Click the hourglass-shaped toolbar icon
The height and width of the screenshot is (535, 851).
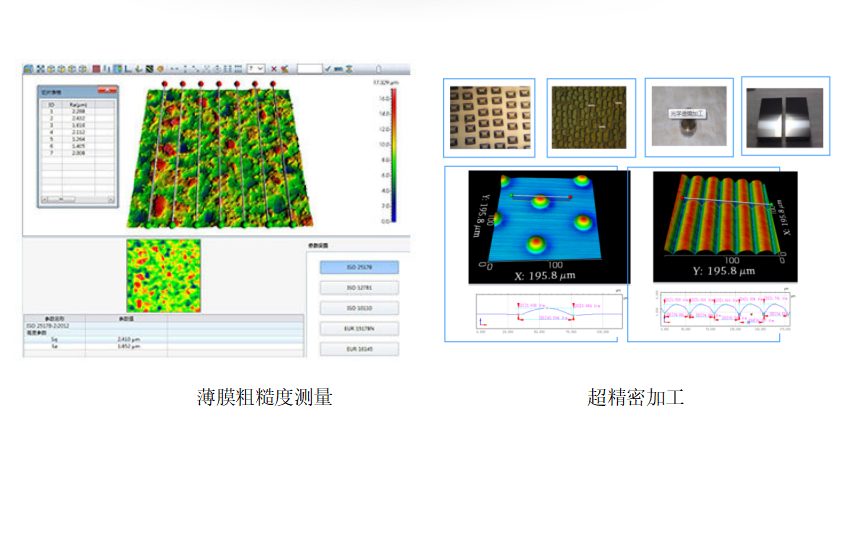[x=349, y=69]
